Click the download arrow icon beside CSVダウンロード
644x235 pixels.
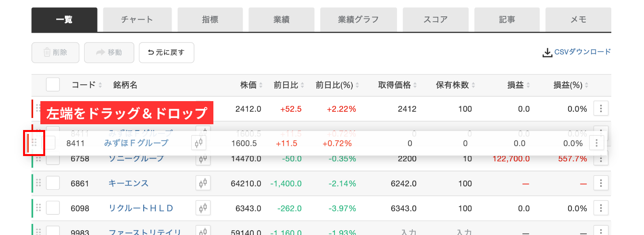(547, 52)
